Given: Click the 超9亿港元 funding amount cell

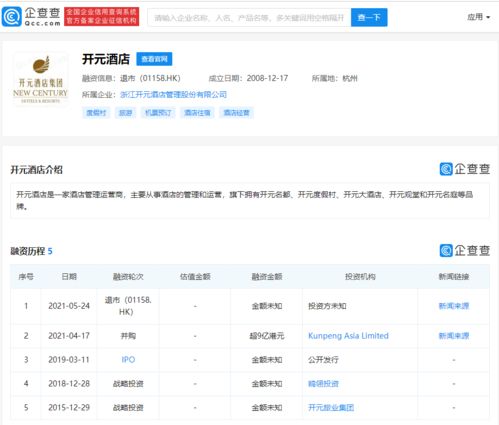Looking at the screenshot, I should [267, 336].
